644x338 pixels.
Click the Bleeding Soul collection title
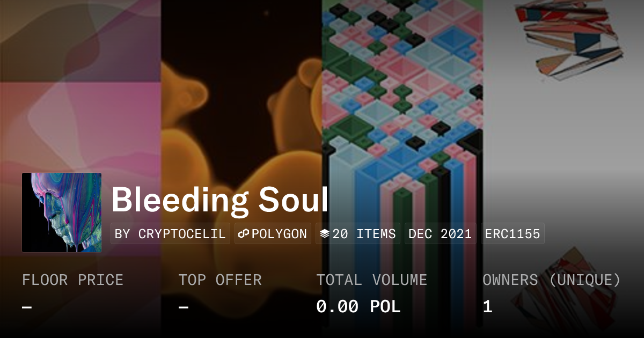point(219,200)
